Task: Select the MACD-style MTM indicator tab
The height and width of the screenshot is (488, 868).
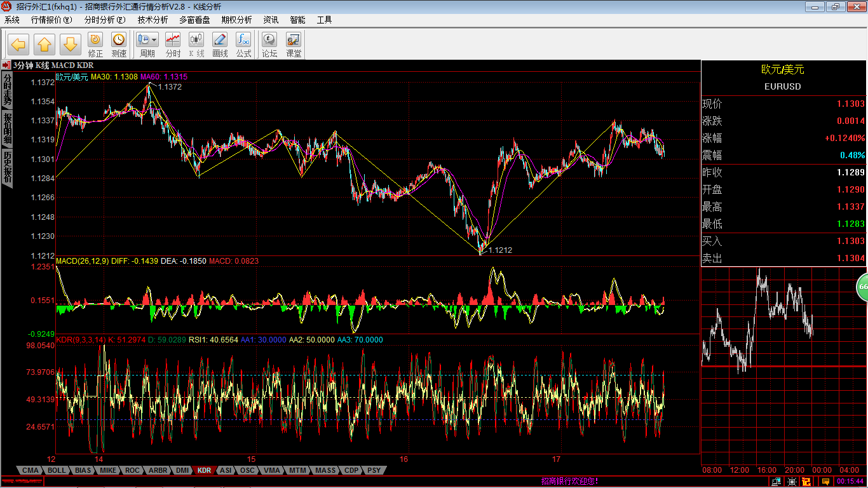Action: click(x=297, y=470)
